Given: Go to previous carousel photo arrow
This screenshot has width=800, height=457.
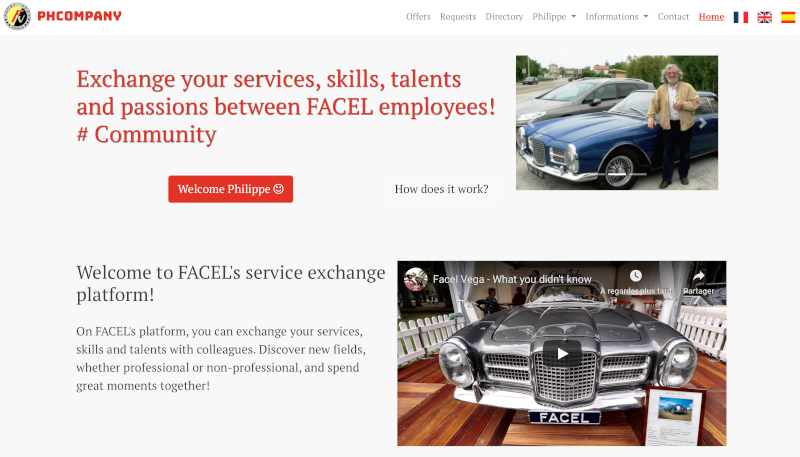Looking at the screenshot, I should (x=531, y=123).
